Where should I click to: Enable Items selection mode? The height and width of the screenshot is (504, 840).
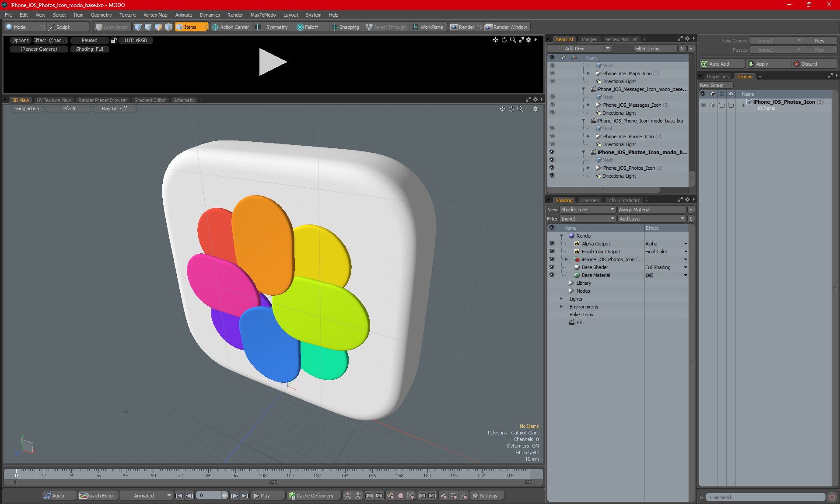point(191,27)
